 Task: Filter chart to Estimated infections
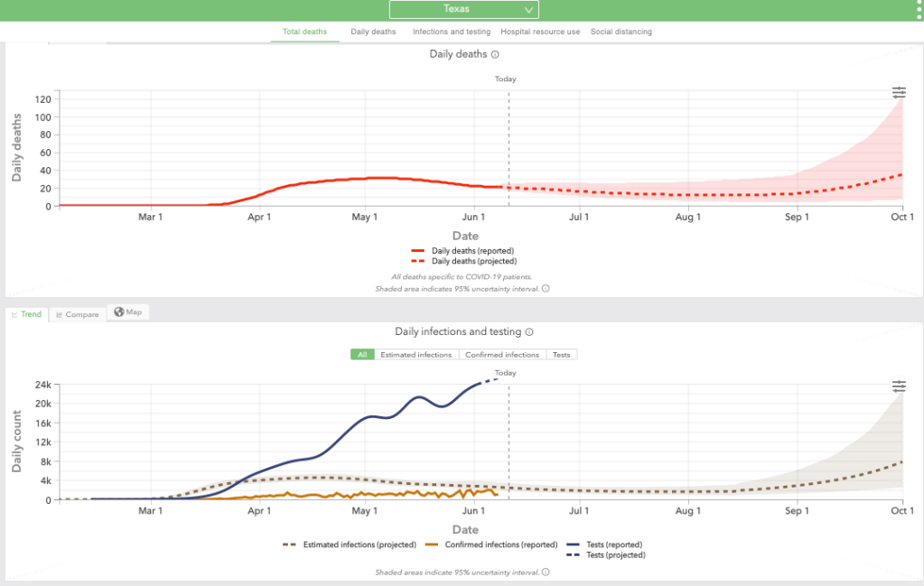click(x=415, y=355)
